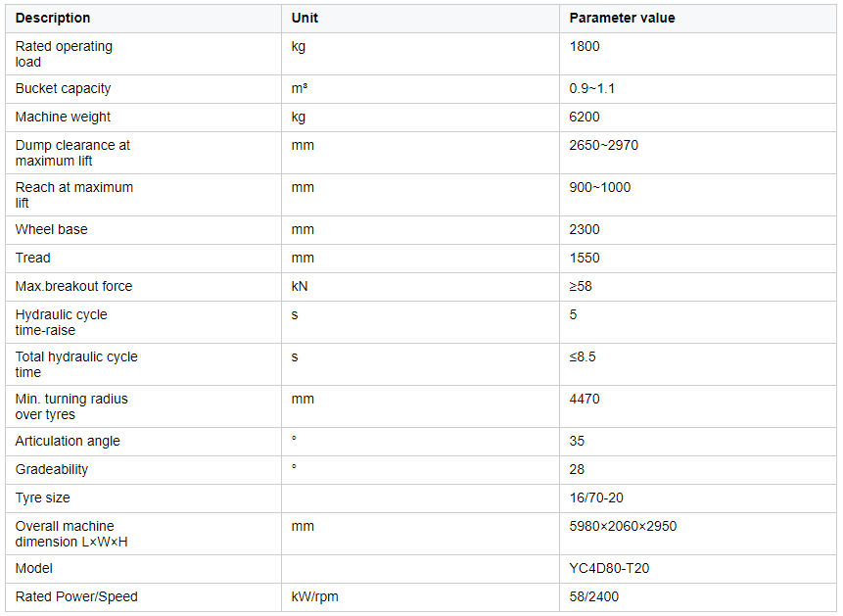Click the Tread value 1550
The image size is (843, 616).
coord(585,258)
